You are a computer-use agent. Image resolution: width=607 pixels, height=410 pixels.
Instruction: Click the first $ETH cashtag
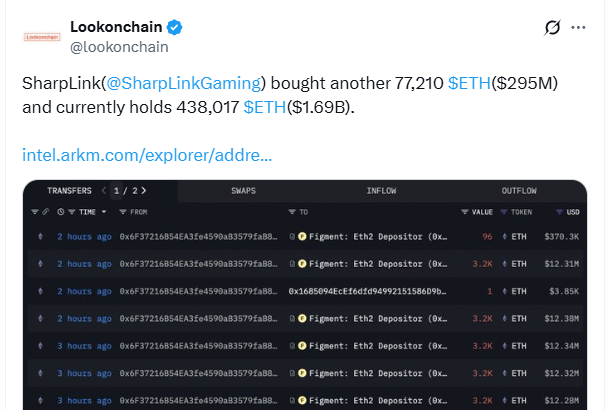pos(469,84)
